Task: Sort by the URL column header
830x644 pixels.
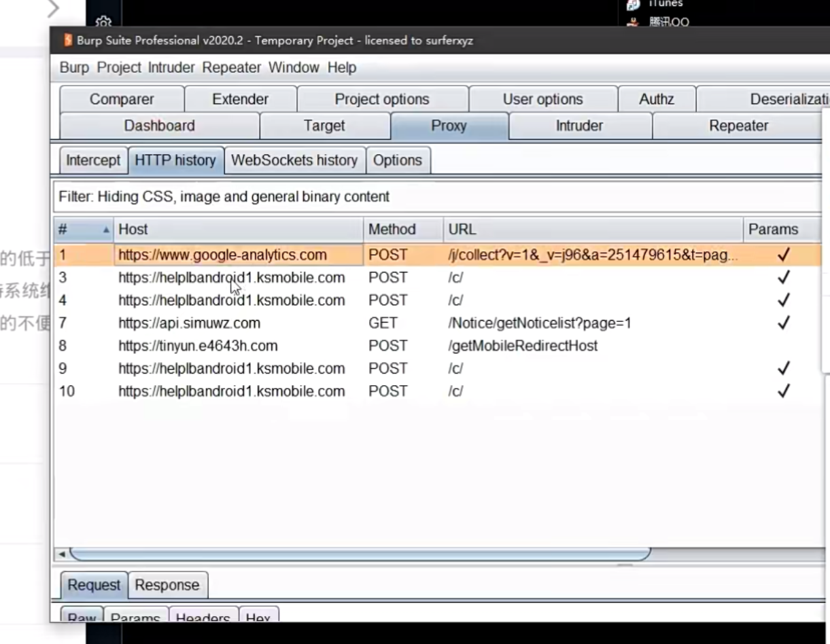Action: pos(593,230)
